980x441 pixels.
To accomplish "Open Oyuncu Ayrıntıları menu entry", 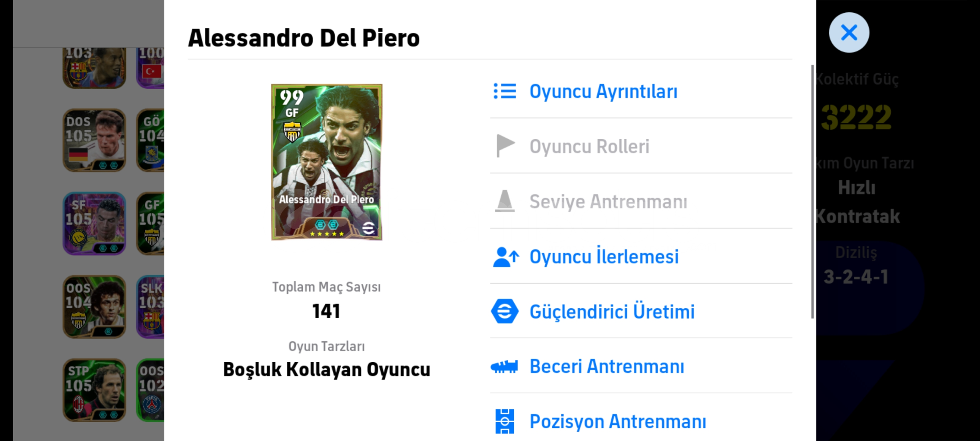I will 603,91.
